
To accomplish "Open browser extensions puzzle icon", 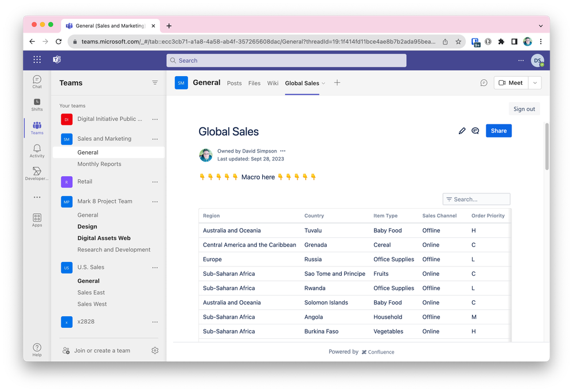I will coord(501,42).
